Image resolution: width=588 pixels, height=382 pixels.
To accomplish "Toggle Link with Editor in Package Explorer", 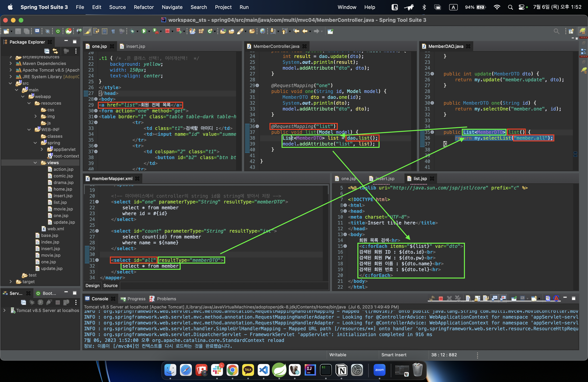I will 55,51.
